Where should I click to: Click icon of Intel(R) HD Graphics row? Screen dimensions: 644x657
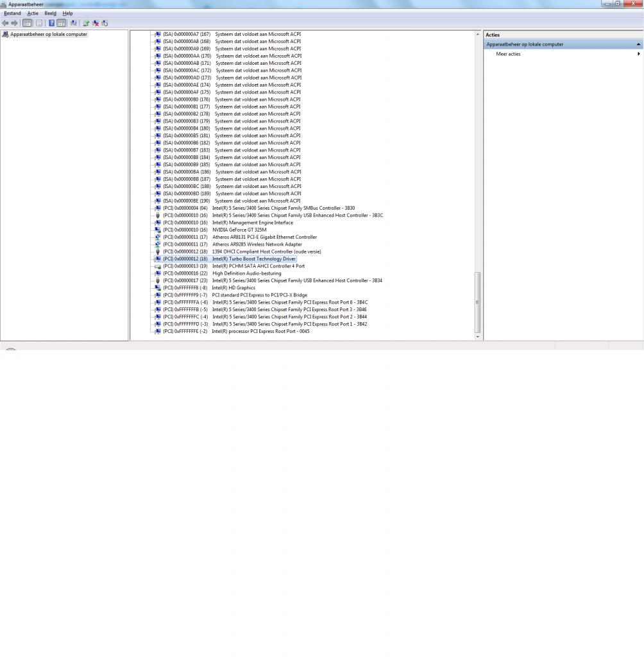point(158,288)
